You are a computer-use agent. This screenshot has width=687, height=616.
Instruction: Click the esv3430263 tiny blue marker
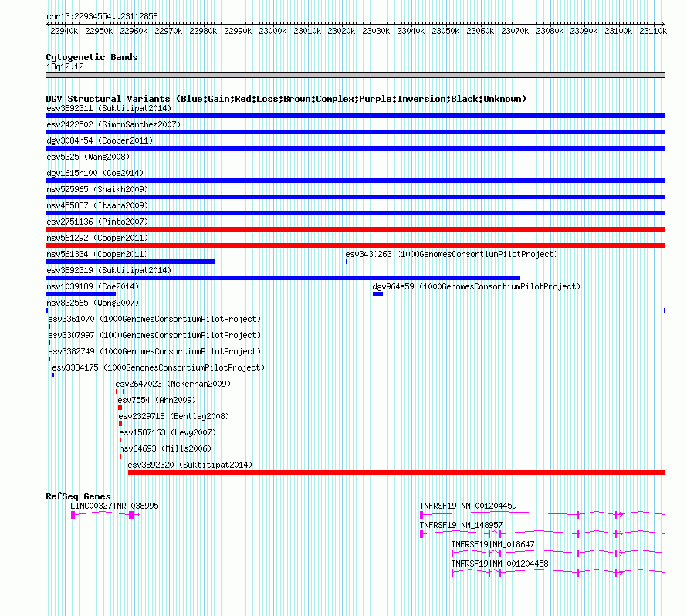[x=347, y=262]
